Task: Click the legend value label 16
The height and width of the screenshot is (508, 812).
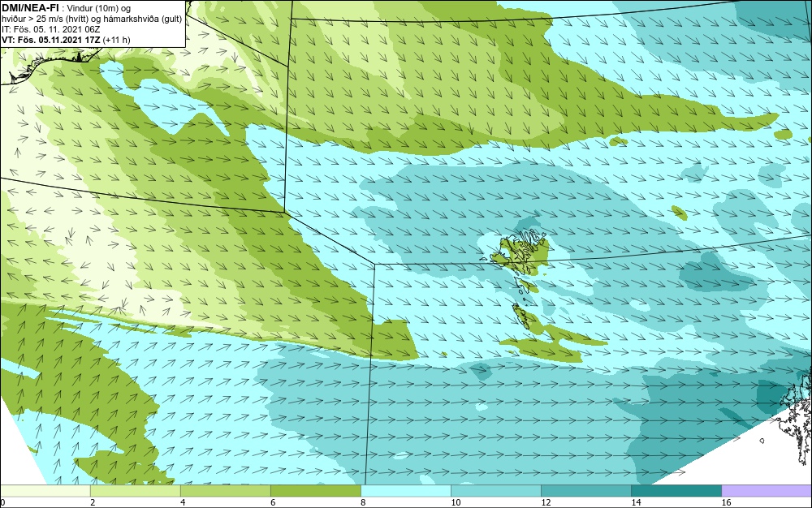Action: (726, 502)
